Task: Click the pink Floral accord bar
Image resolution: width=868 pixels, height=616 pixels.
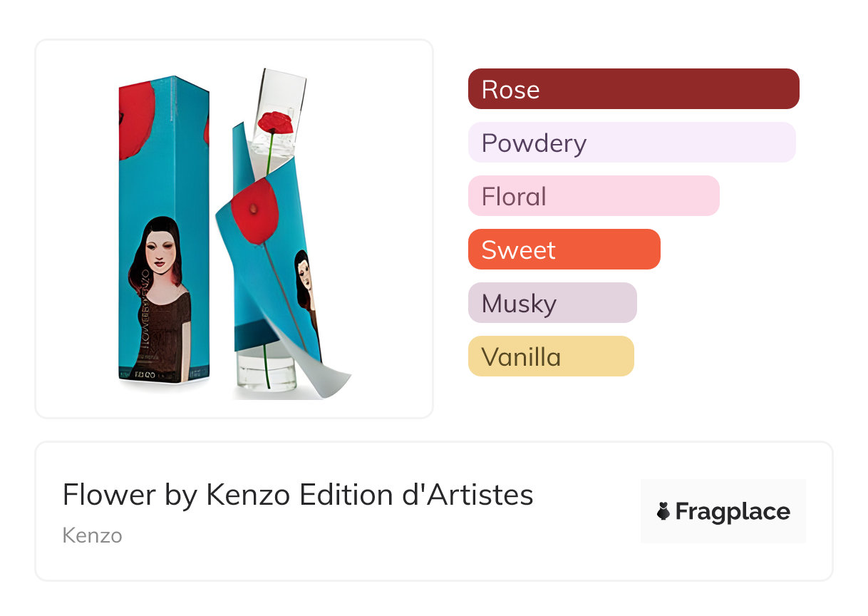Action: (x=594, y=196)
